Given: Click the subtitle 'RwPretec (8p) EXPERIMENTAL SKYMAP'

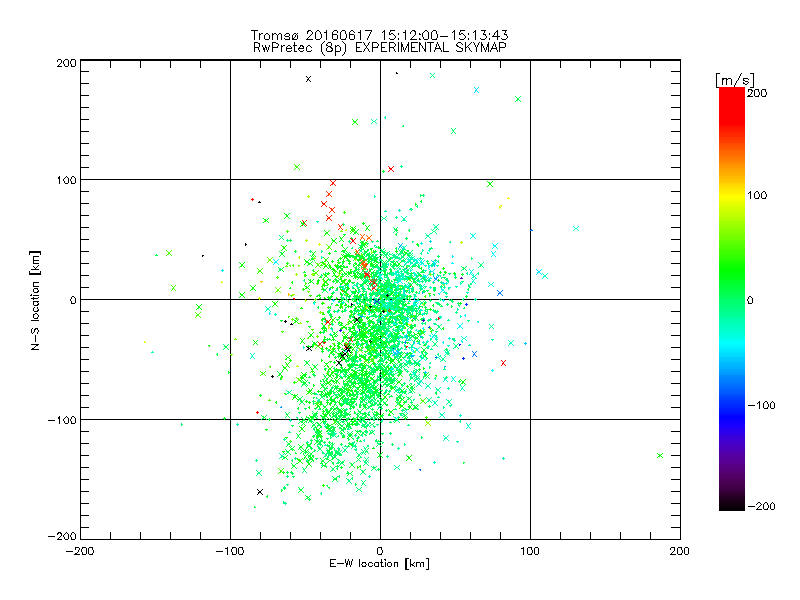Looking at the screenshot, I should coord(380,47).
